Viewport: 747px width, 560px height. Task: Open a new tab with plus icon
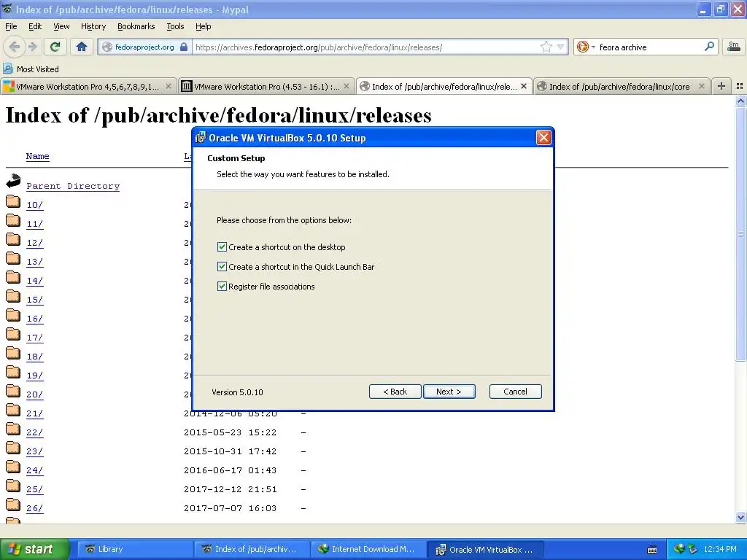pos(721,86)
